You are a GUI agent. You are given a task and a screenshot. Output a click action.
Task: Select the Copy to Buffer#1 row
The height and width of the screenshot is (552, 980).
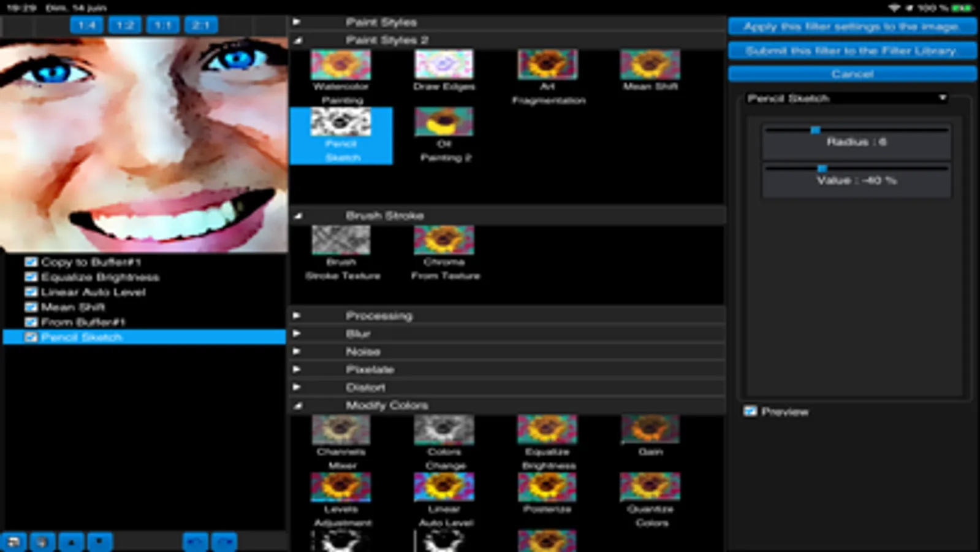click(x=144, y=262)
